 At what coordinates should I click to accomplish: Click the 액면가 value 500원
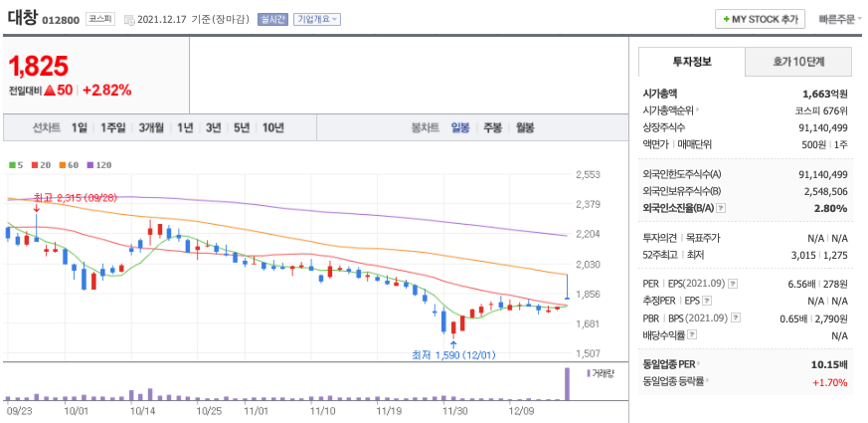coord(815,144)
